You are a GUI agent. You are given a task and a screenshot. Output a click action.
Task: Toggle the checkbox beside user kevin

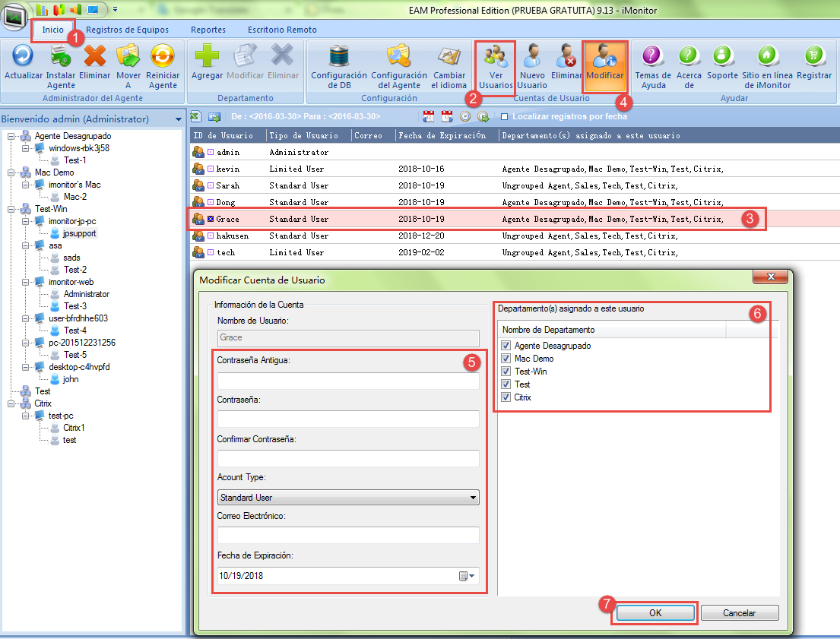211,169
